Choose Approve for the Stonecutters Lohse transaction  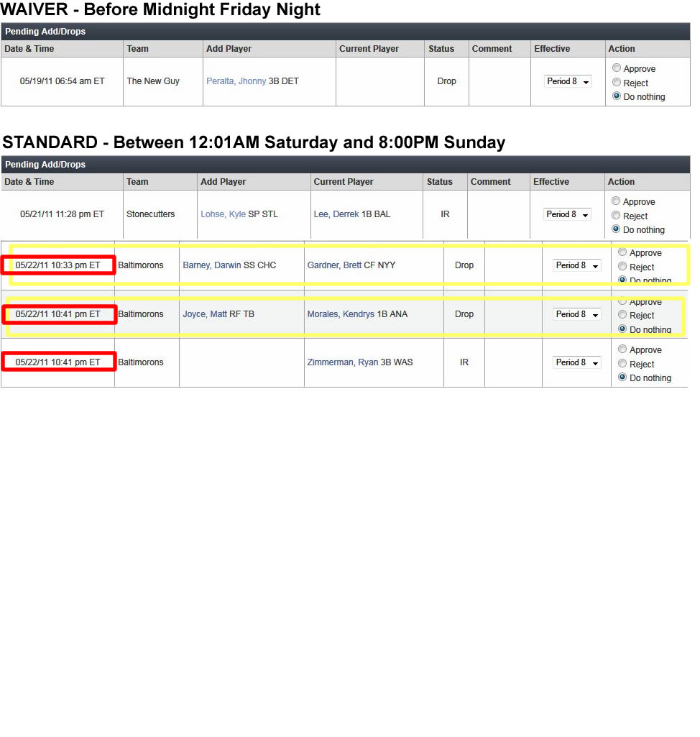(616, 201)
